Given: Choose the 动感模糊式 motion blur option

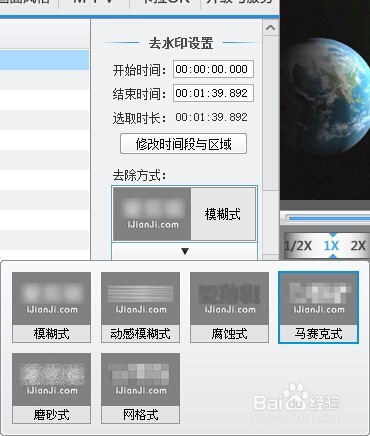Looking at the screenshot, I should [x=140, y=307].
